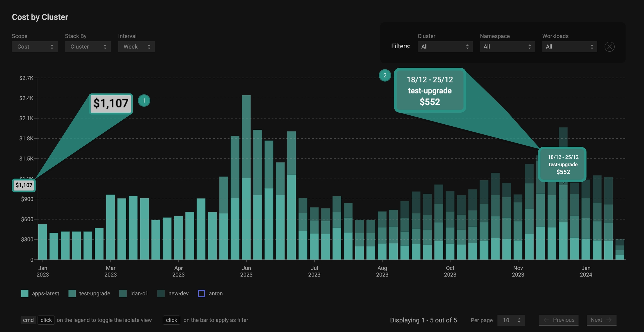Open the Stack By Cluster dropdown
644x332 pixels.
click(x=88, y=47)
